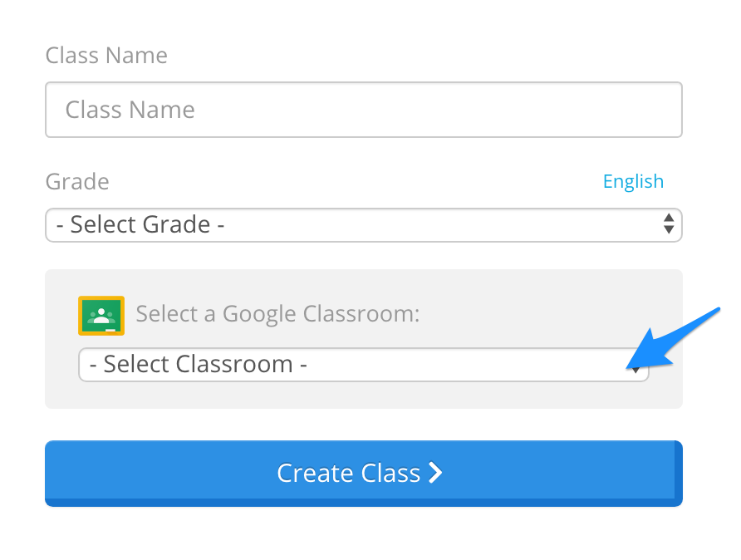Change language via the English link
Image resolution: width=741 pixels, height=560 pixels.
pyautogui.click(x=633, y=181)
